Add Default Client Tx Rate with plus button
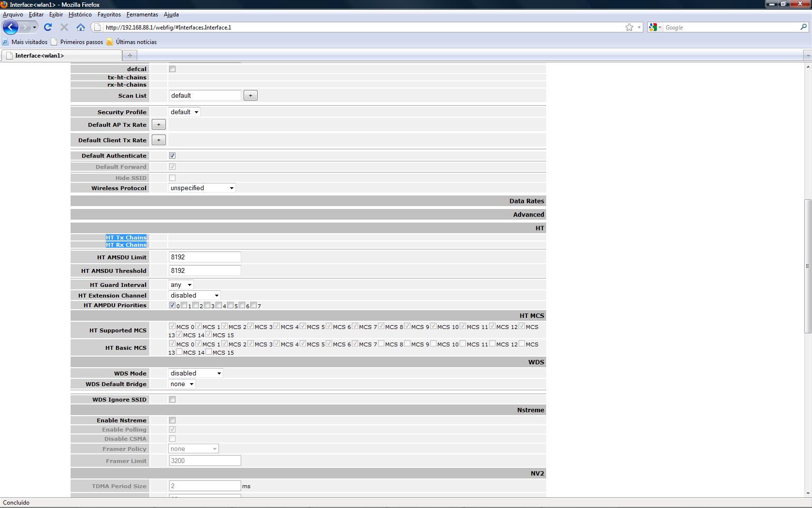 [159, 140]
